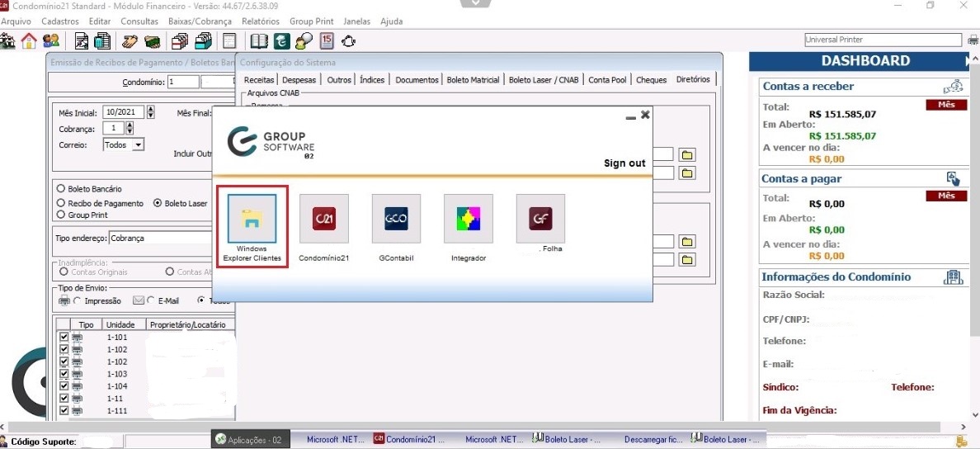Switch to the Conta Pool tab
Image resolution: width=980 pixels, height=449 pixels.
click(x=607, y=80)
